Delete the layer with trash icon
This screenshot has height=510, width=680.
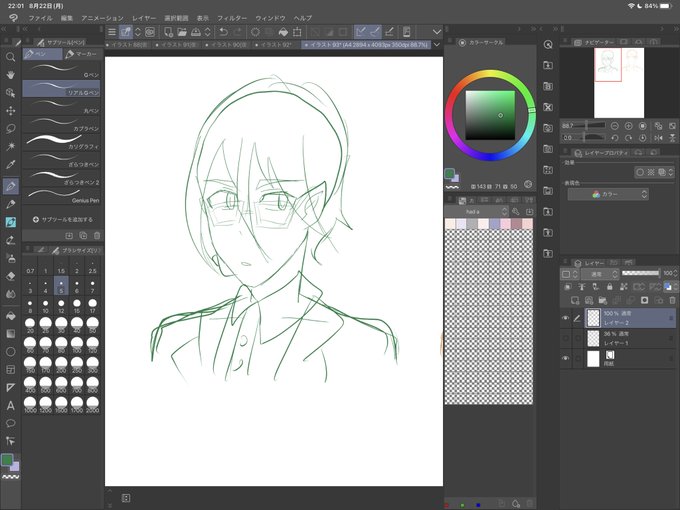tap(672, 300)
